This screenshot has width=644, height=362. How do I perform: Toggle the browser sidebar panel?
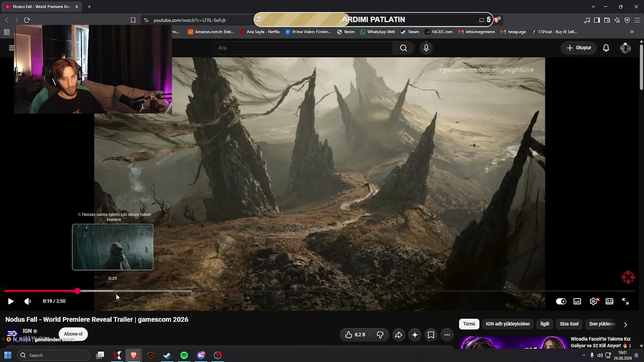pyautogui.click(x=597, y=20)
